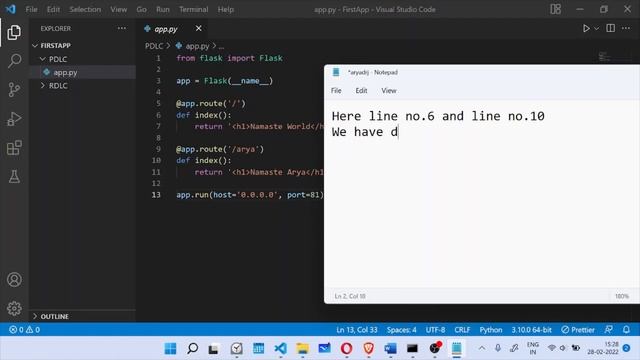Viewport: 640px width, 360px height.
Task: Open notifications bell in status bar
Action: [626, 329]
